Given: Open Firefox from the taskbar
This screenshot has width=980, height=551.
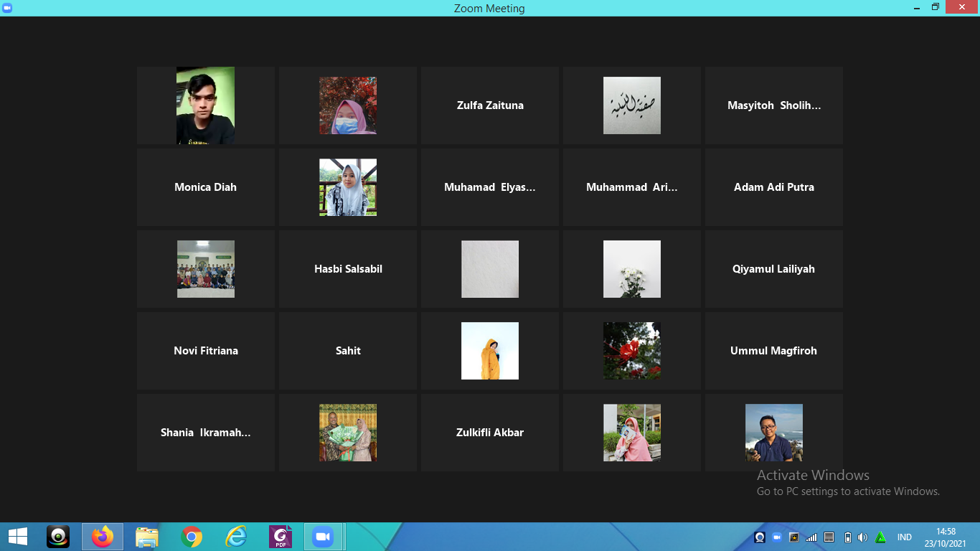Looking at the screenshot, I should pos(103,537).
